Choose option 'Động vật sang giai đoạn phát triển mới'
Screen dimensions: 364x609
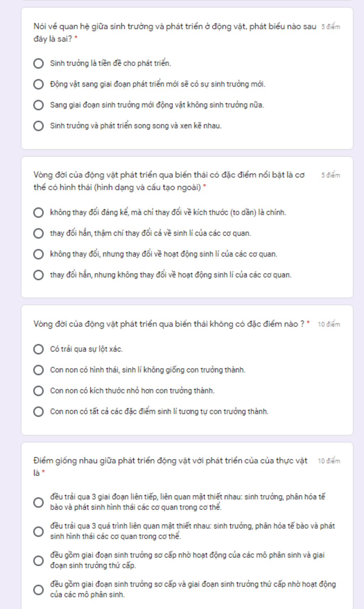point(38,84)
